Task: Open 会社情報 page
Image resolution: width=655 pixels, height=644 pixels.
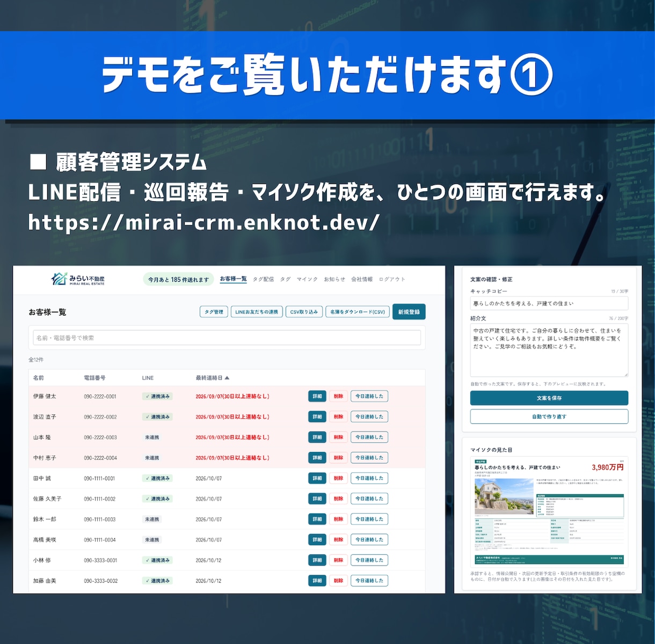Action: (x=362, y=279)
